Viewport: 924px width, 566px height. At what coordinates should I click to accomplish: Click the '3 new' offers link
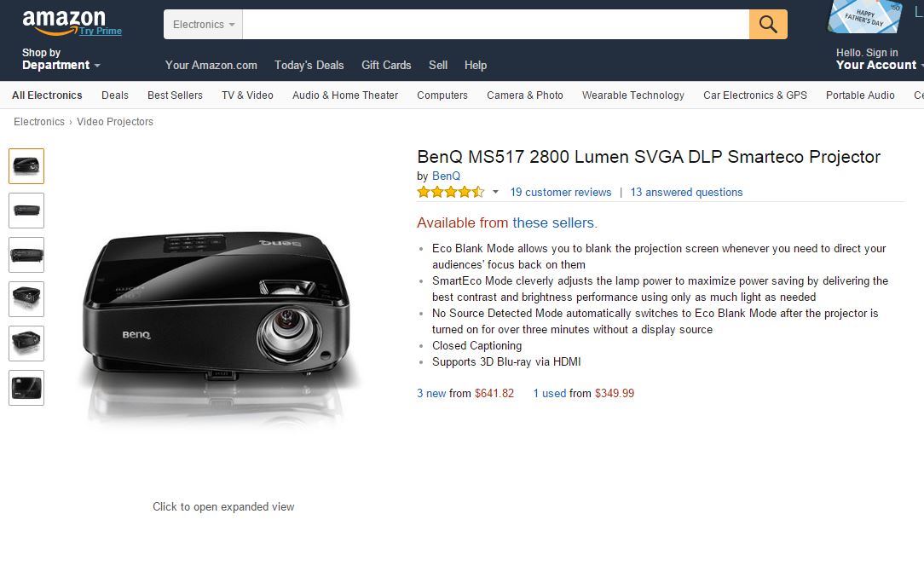click(x=431, y=393)
